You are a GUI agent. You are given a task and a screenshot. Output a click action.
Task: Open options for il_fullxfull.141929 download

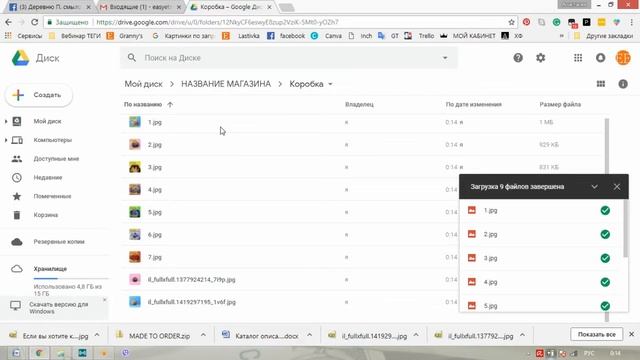pos(416,335)
